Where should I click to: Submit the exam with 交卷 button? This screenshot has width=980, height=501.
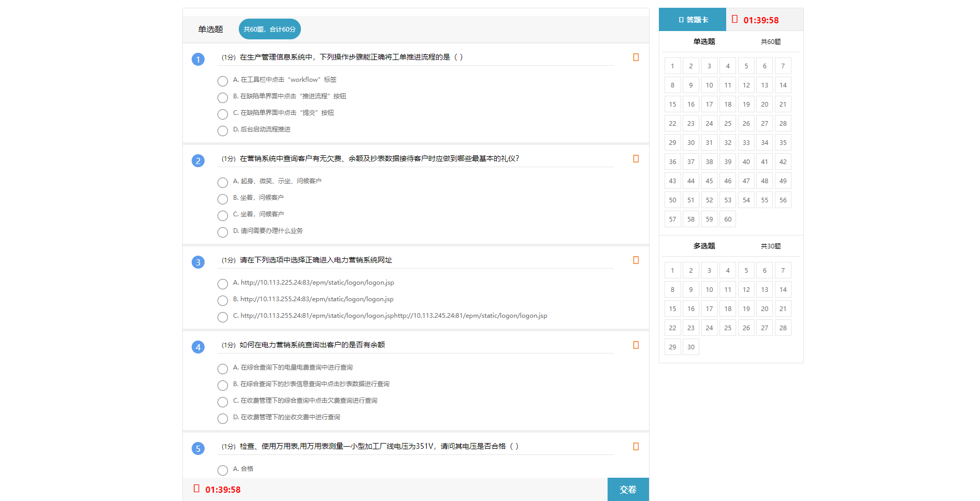pyautogui.click(x=628, y=489)
